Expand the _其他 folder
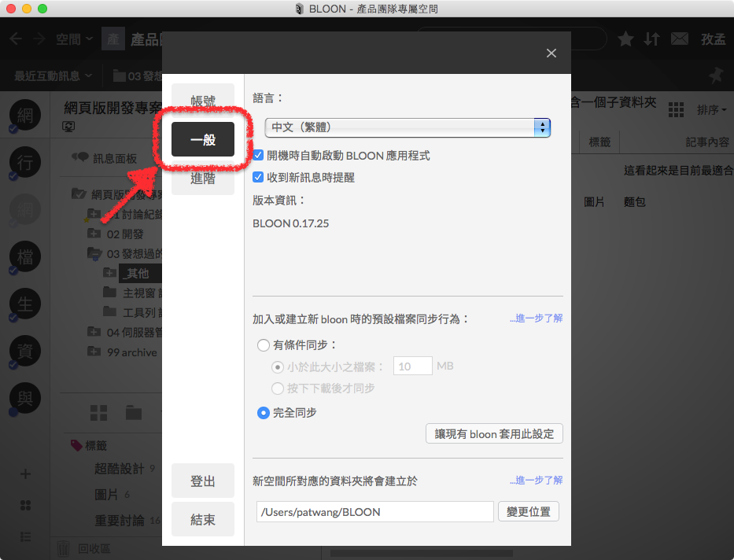The width and height of the screenshot is (734, 560). point(109,273)
